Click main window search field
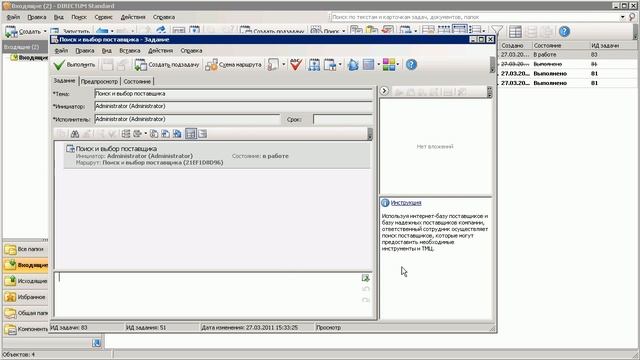 point(476,17)
